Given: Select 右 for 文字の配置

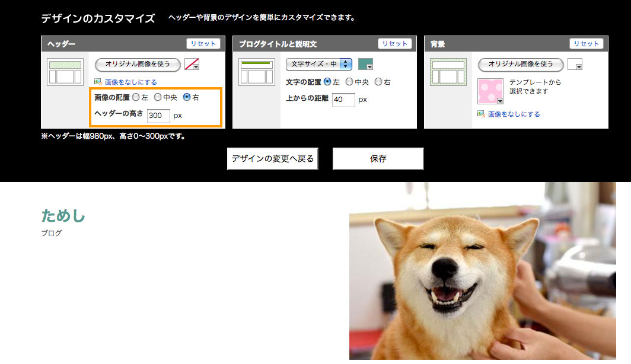Looking at the screenshot, I should coord(378,82).
